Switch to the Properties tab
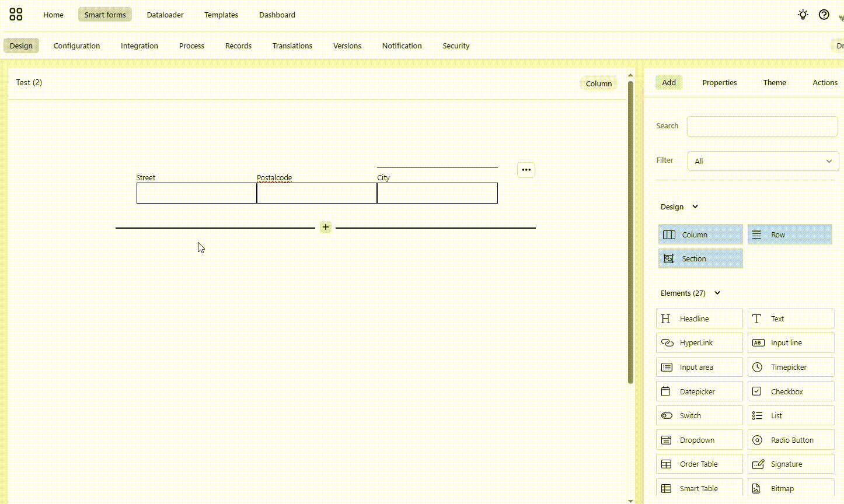This screenshot has height=504, width=844. (719, 83)
